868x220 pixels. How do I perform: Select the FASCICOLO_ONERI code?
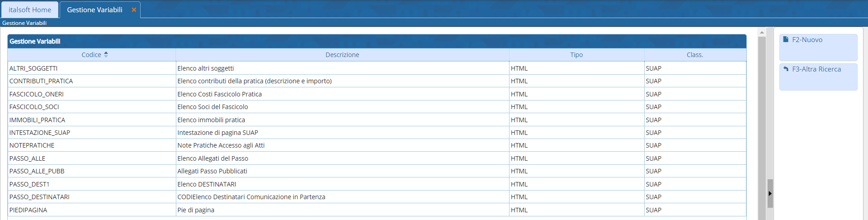tap(37, 94)
